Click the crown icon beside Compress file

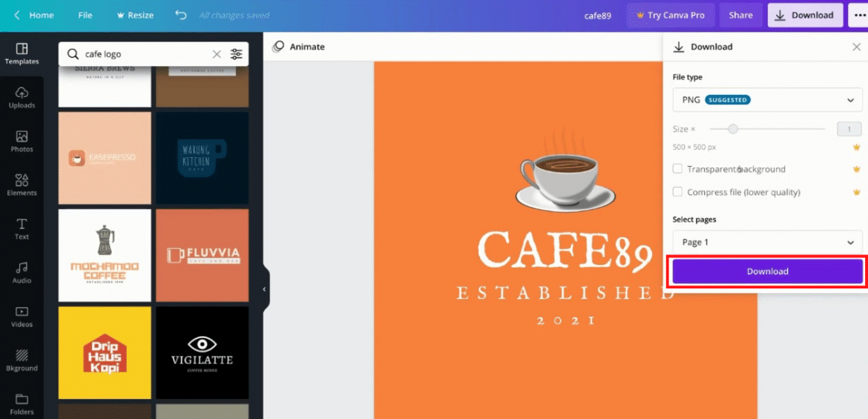click(x=856, y=192)
